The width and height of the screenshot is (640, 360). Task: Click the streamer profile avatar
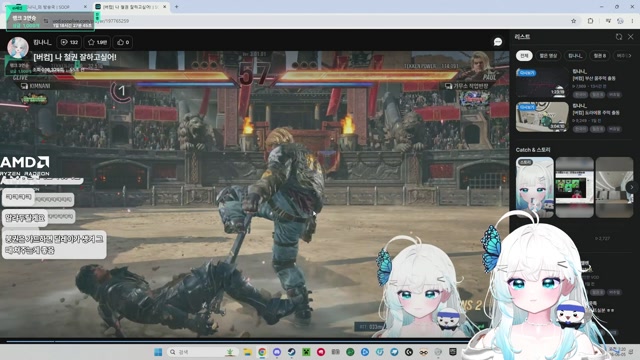coord(18,47)
